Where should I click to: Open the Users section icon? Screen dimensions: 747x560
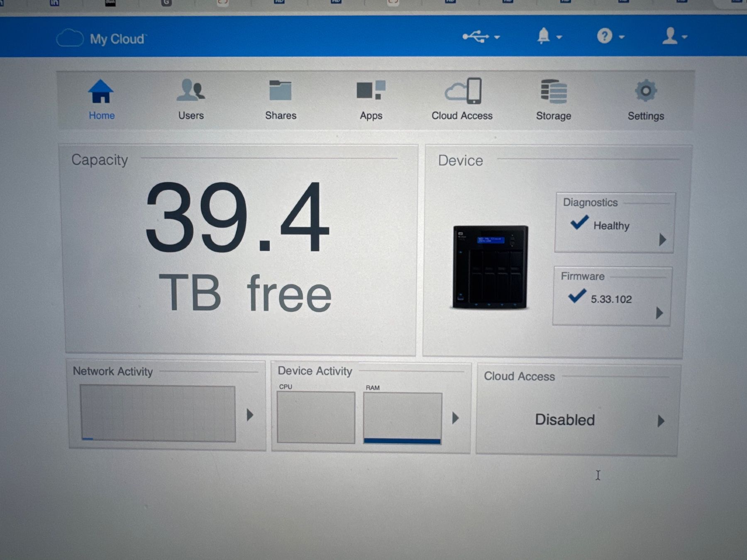191,90
